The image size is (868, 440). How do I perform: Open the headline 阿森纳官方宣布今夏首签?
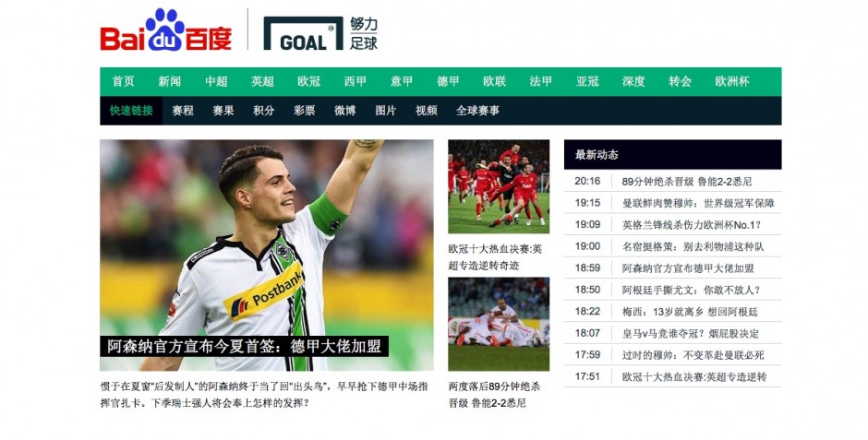coord(244,346)
